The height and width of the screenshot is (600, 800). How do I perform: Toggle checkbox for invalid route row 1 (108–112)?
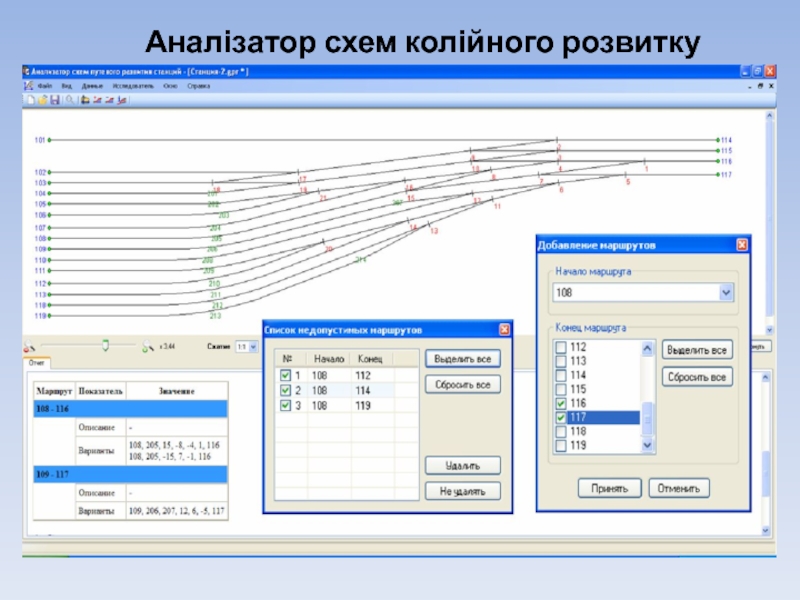[285, 376]
